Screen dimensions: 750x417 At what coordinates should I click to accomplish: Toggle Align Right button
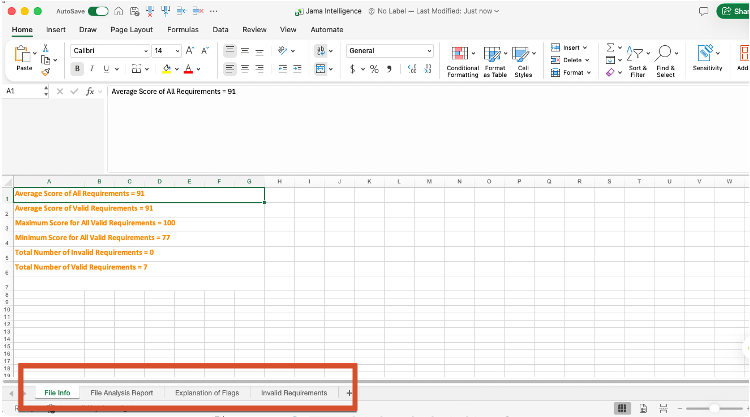259,69
